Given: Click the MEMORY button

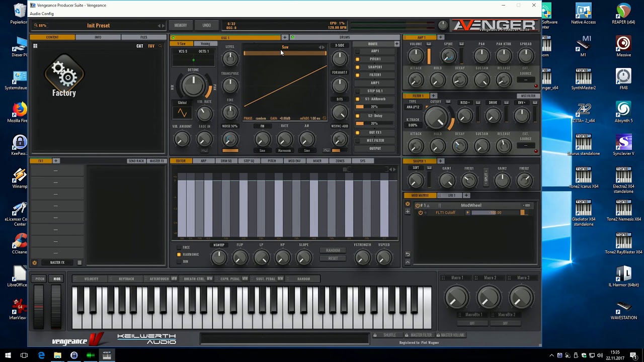Looking at the screenshot, I should (181, 25).
